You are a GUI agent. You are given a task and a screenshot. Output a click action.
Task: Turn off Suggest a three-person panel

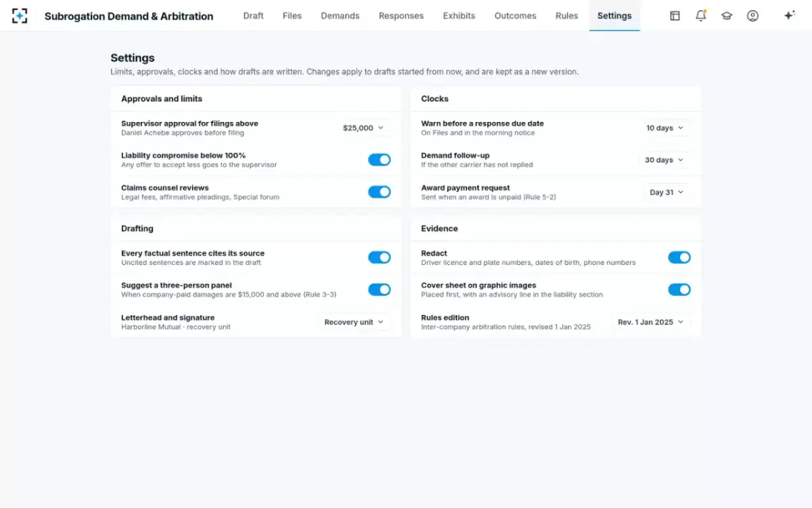pyautogui.click(x=380, y=290)
